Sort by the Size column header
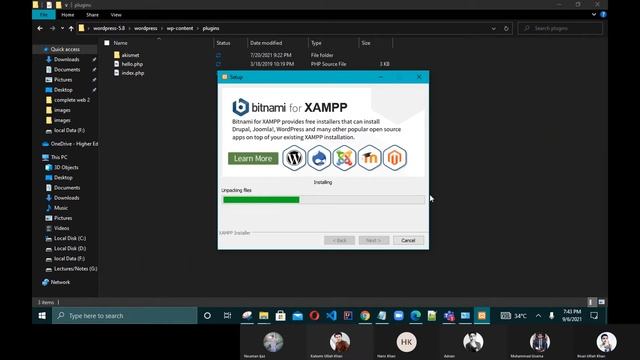The width and height of the screenshot is (640, 360). pos(366,43)
